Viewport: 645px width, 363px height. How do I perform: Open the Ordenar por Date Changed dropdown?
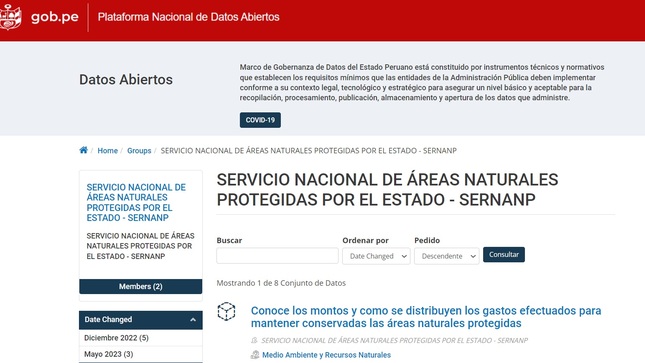(376, 256)
